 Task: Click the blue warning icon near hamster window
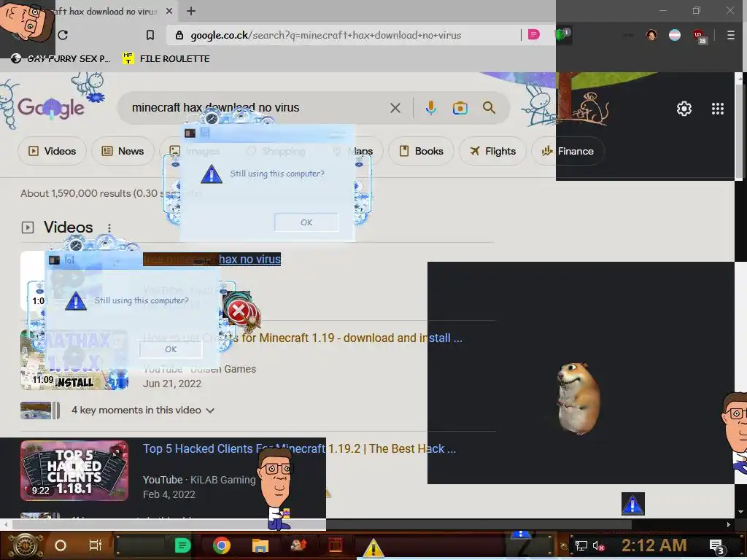(633, 504)
